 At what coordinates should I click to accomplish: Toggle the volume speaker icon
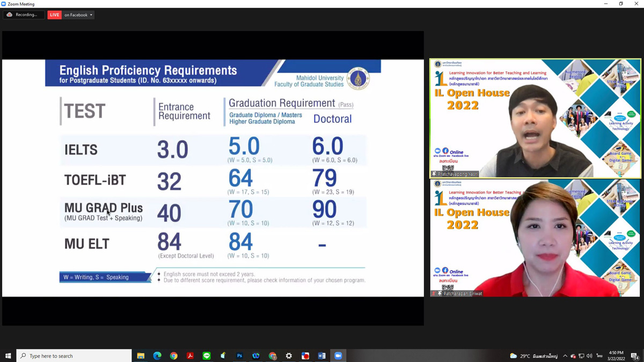pos(589,356)
